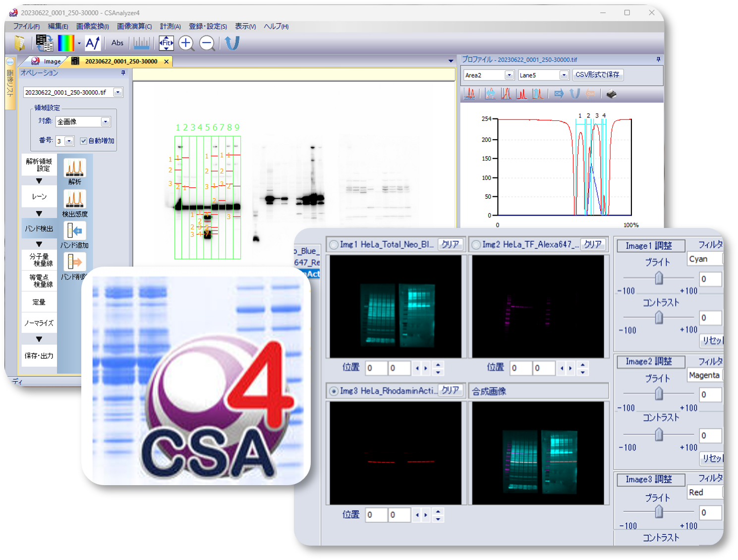Select the Img1 HeLa_Total_Neo radio button

tap(334, 245)
